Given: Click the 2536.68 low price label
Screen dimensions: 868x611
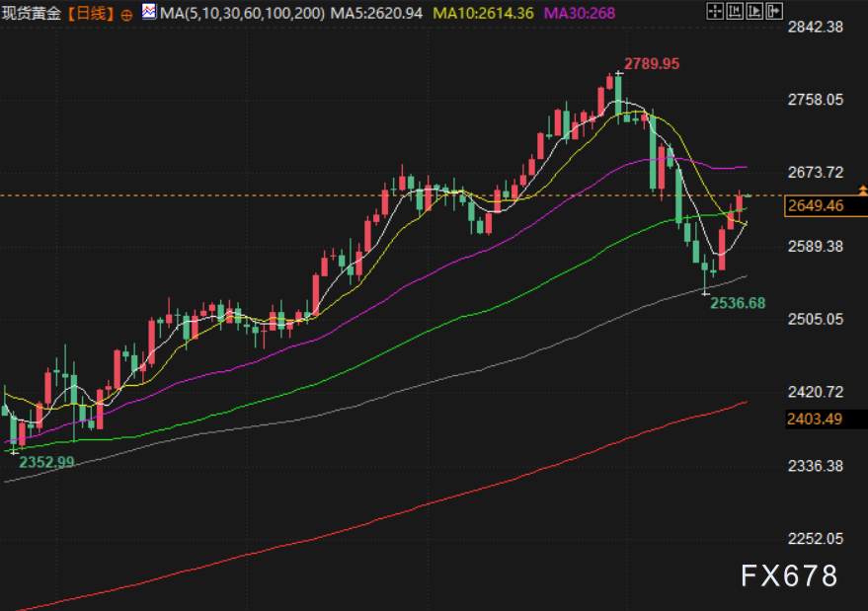Looking at the screenshot, I should [738, 303].
